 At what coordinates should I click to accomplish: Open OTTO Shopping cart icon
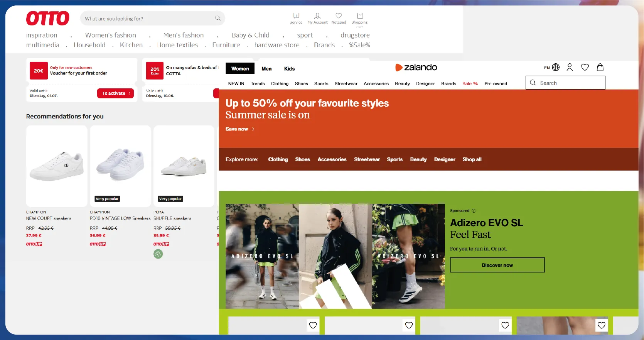[360, 16]
